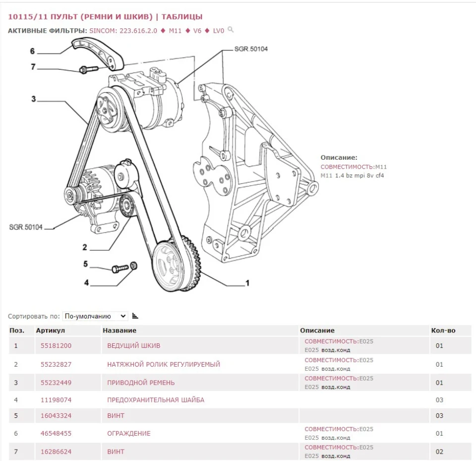The height and width of the screenshot is (461, 476).
Task: Click callout number 3 on the diagram
Action: point(34,99)
